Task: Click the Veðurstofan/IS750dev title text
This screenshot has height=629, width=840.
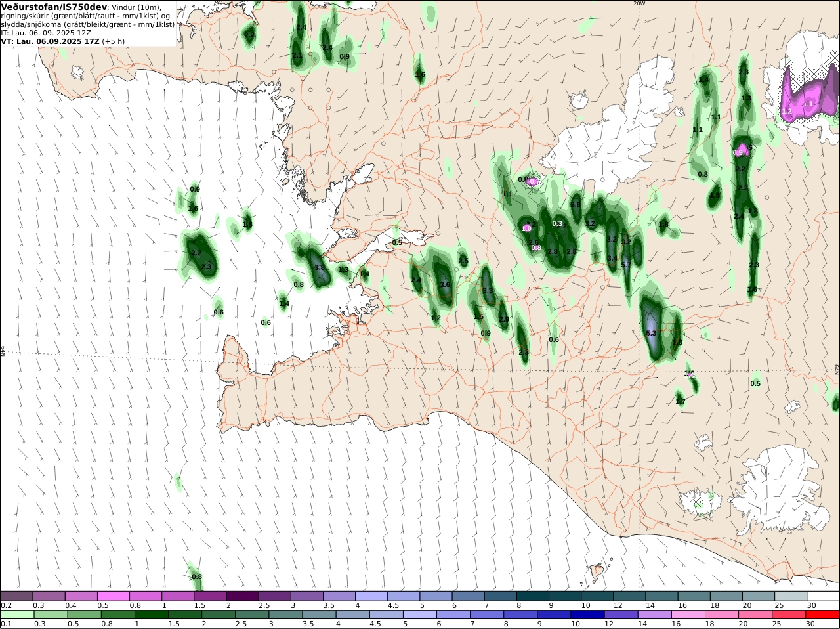Action: [x=54, y=7]
